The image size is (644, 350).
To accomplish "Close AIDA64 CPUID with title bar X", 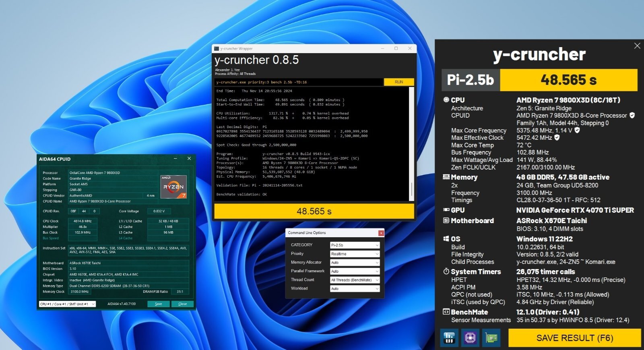I will (x=189, y=159).
